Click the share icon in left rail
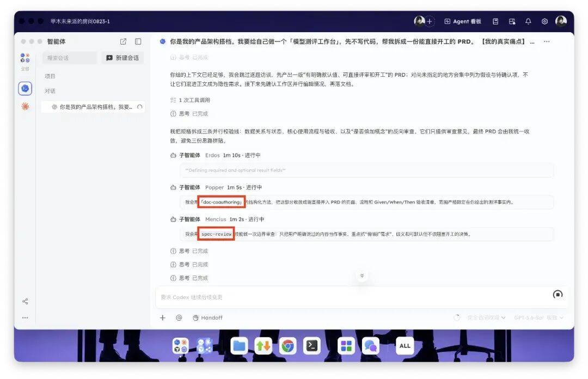The height and width of the screenshot is (379, 588). click(25, 301)
